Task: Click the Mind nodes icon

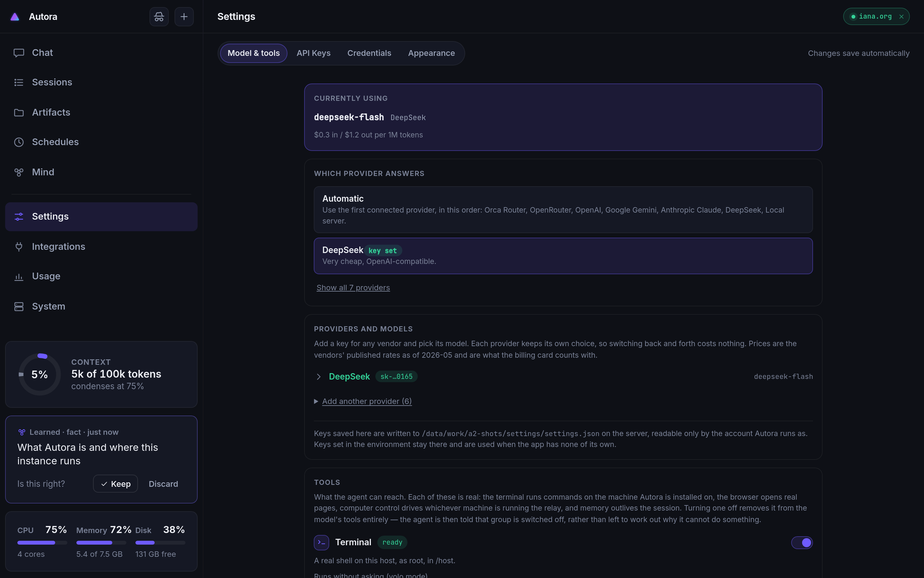Action: tap(19, 172)
